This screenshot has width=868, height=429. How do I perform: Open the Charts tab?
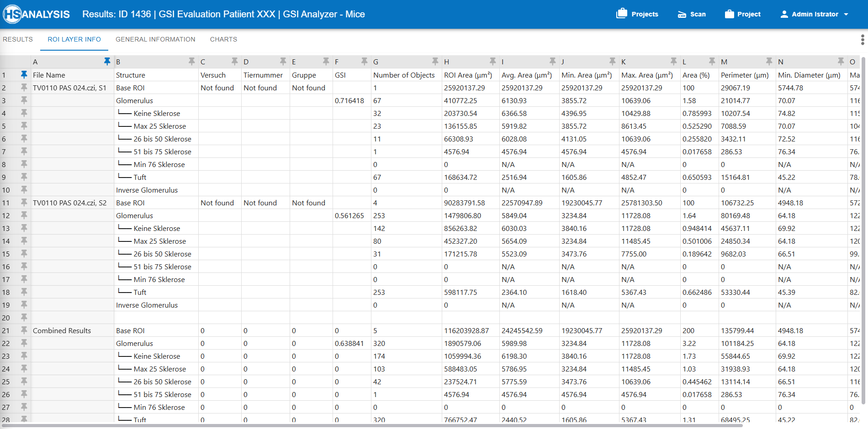223,39
